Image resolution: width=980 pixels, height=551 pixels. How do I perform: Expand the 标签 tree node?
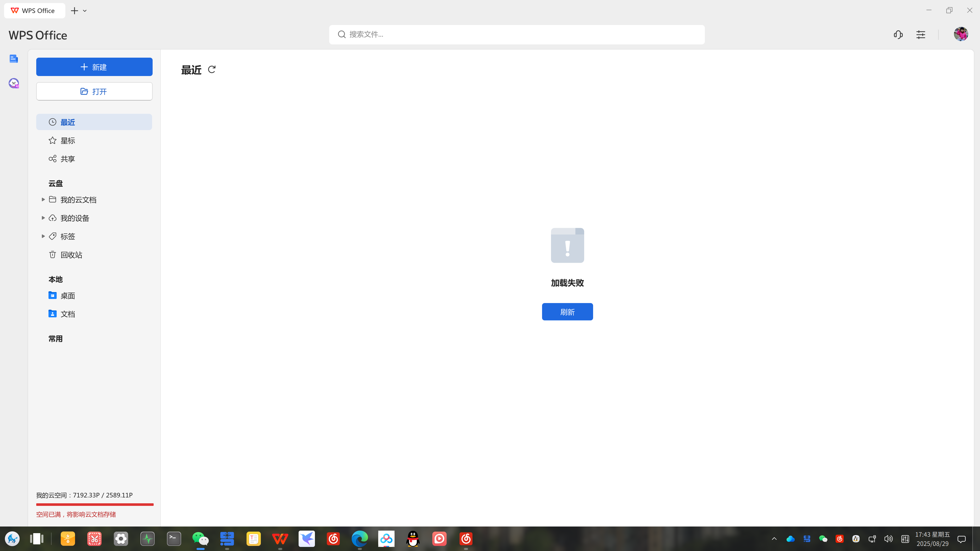click(43, 236)
